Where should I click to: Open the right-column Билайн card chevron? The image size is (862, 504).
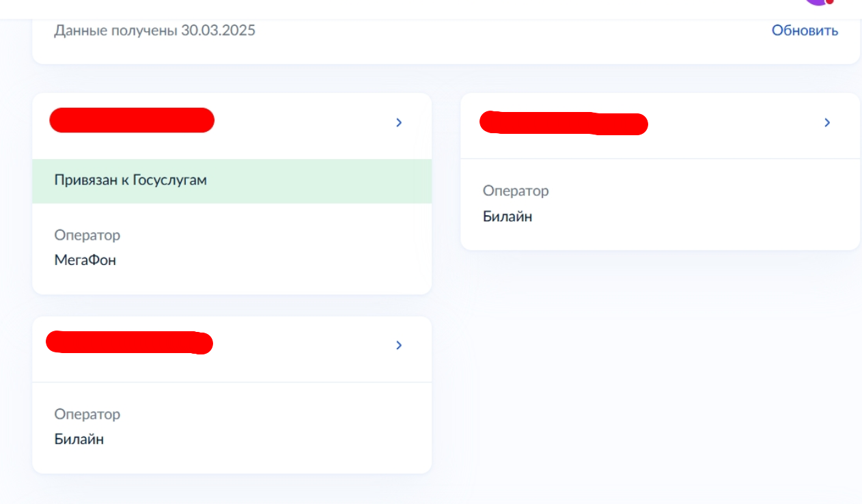[827, 123]
